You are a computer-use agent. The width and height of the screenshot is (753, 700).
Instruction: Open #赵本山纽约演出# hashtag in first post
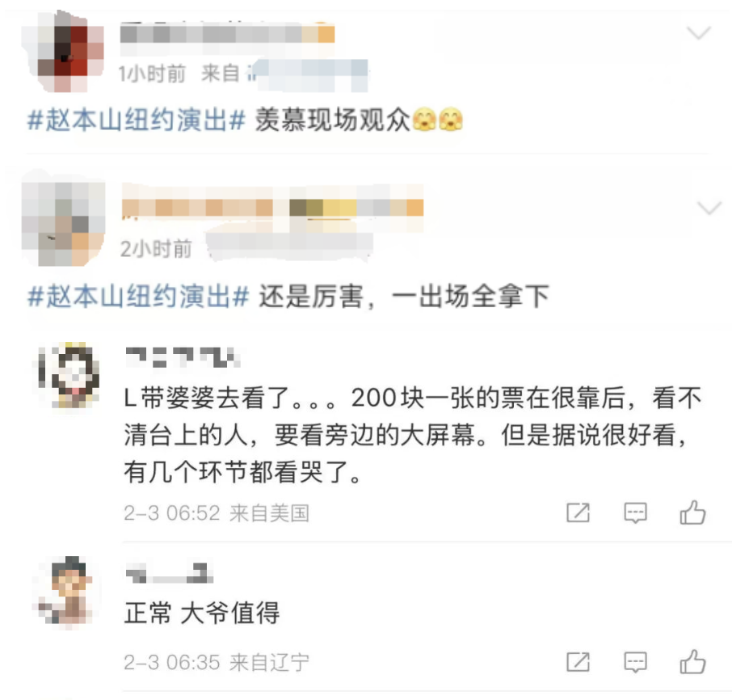[137, 120]
